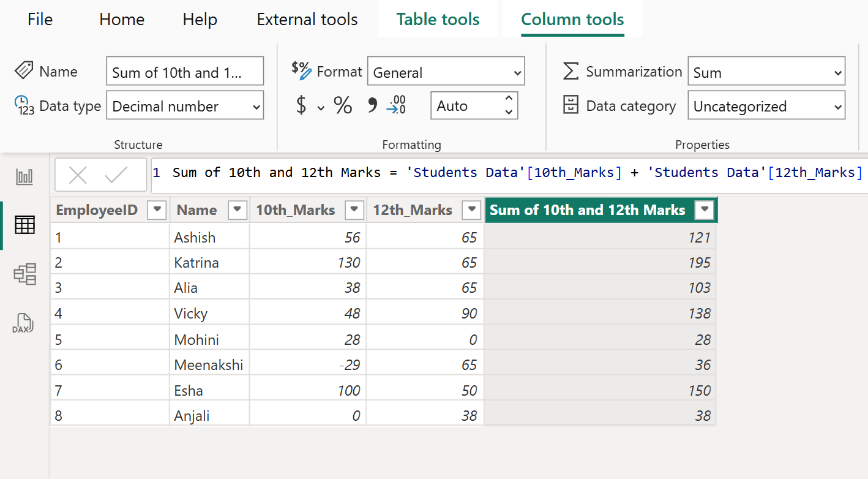Apply percentage format to the column
Image resolution: width=868 pixels, height=479 pixels.
coord(342,105)
